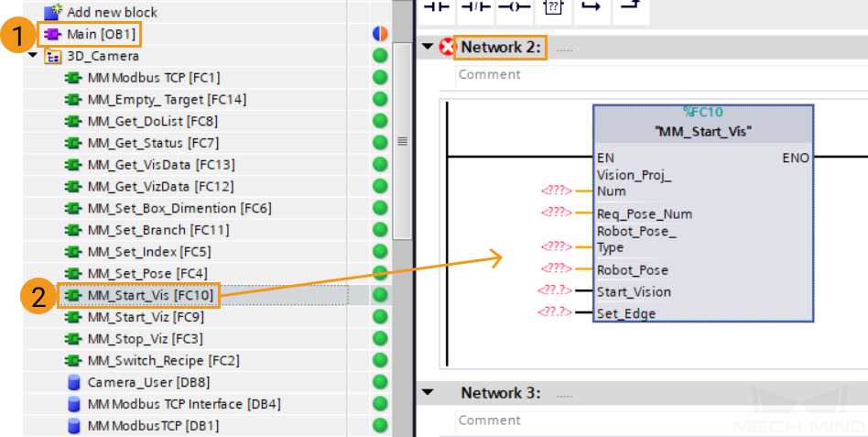The width and height of the screenshot is (868, 437).
Task: Select MM_Set_Box_Dimention [FC6]
Action: coord(179,208)
